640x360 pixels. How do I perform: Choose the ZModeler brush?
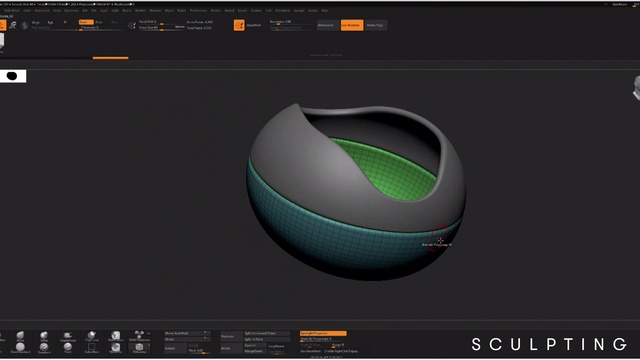[x=139, y=348]
